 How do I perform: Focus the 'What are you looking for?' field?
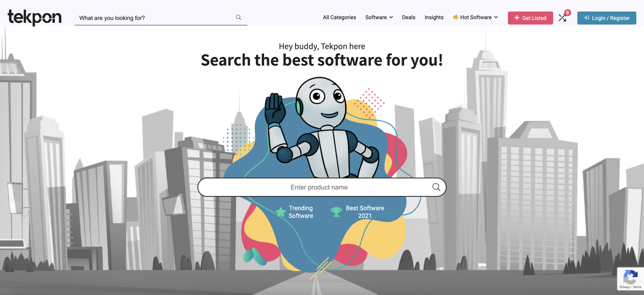point(155,18)
